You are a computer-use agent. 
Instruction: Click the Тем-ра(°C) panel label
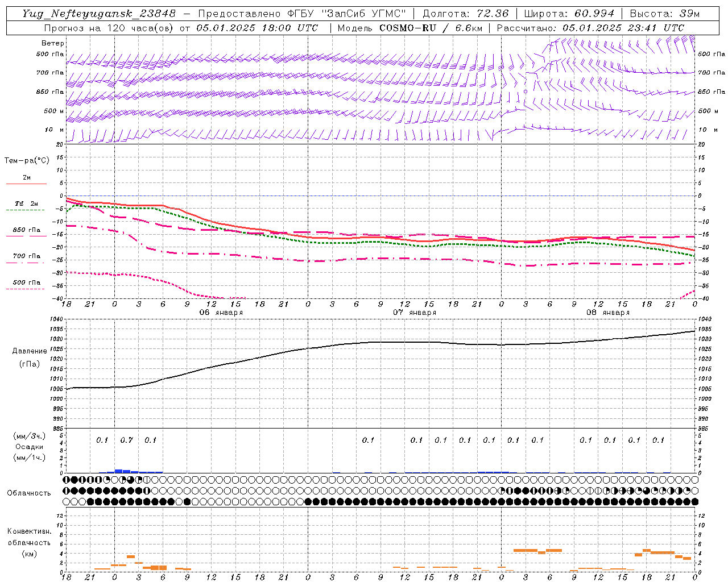pyautogui.click(x=27, y=161)
